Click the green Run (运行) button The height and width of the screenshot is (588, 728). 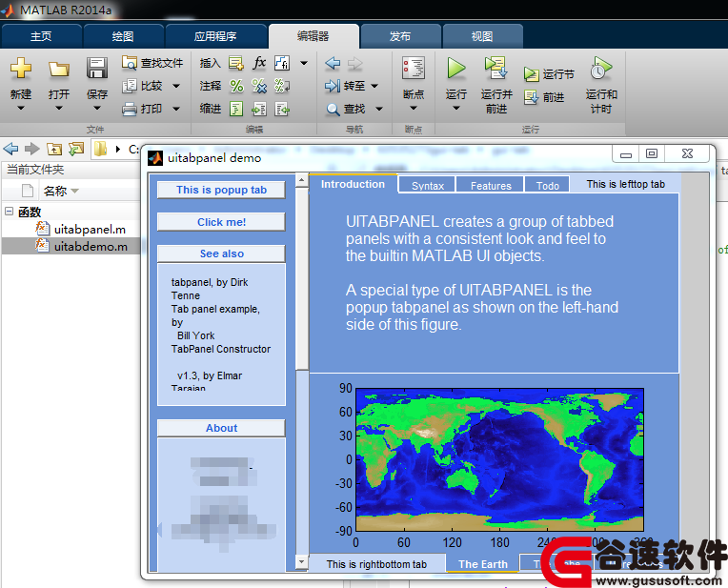pyautogui.click(x=456, y=69)
